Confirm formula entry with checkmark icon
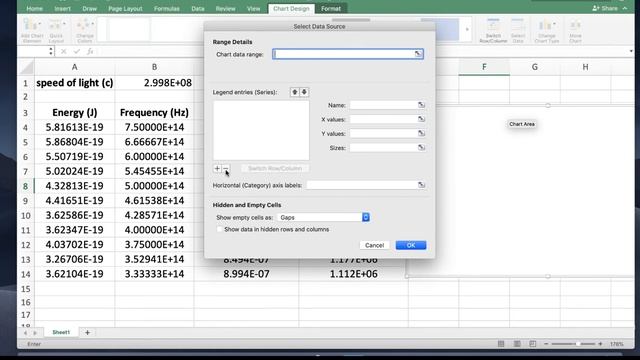The image size is (640, 360). click(77, 51)
